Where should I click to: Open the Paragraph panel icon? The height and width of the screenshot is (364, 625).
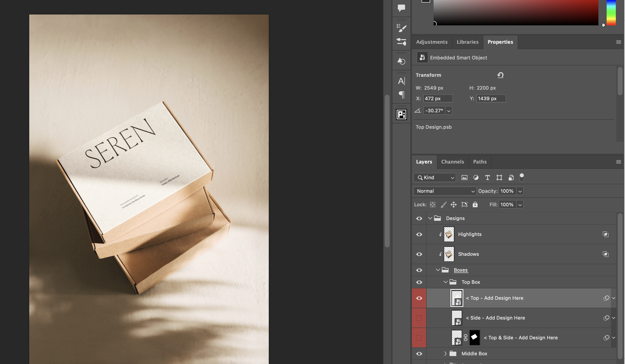(x=401, y=95)
